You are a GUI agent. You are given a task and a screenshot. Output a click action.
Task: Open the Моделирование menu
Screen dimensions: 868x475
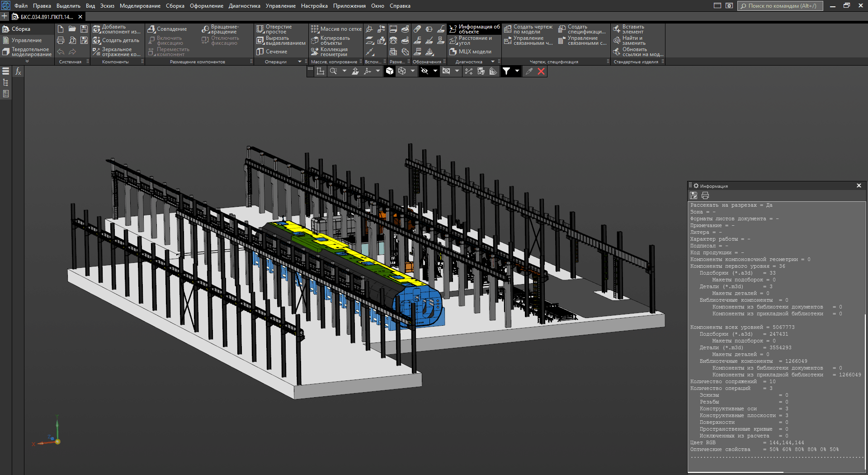(140, 6)
